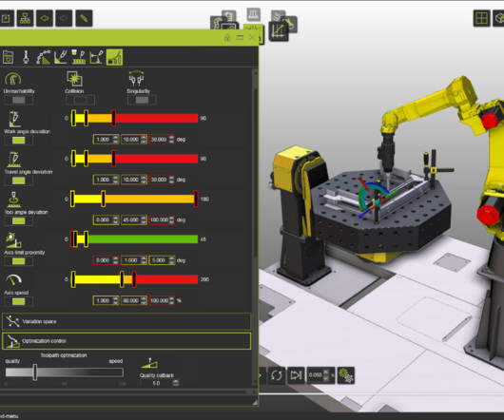Toggle the Work angle deviation switch
The height and width of the screenshot is (420, 504).
click(x=18, y=141)
